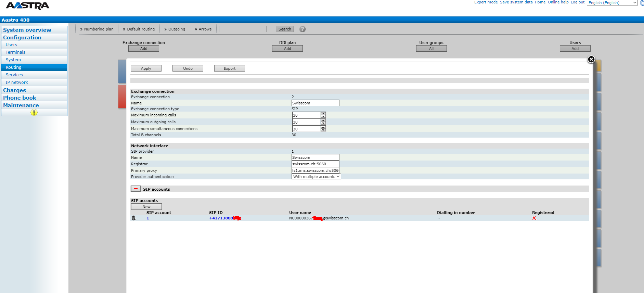This screenshot has width=644, height=293.
Task: Open Provider authentication dropdown
Action: [x=316, y=177]
